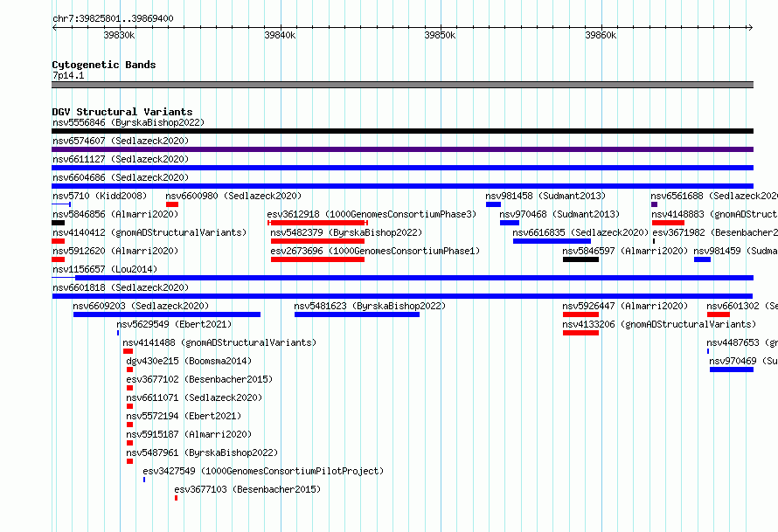Click esv3427549 (1000GenomesConsortiumPilotProject) label
778x532 pixels.
(263, 471)
